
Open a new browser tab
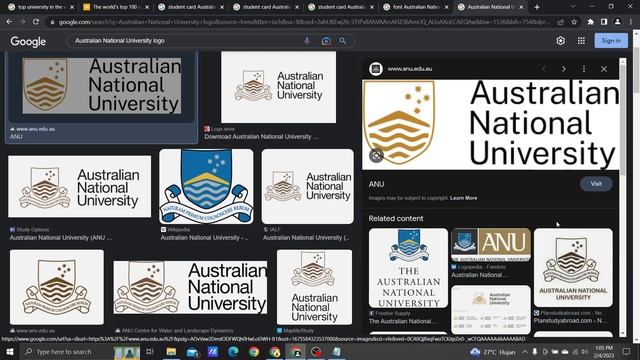(537, 7)
